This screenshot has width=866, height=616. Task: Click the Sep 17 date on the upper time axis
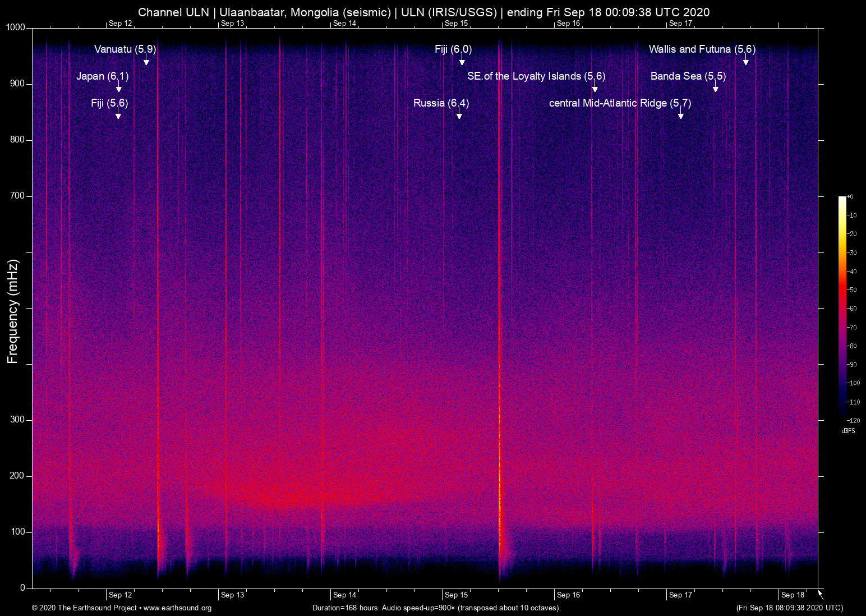tap(681, 23)
